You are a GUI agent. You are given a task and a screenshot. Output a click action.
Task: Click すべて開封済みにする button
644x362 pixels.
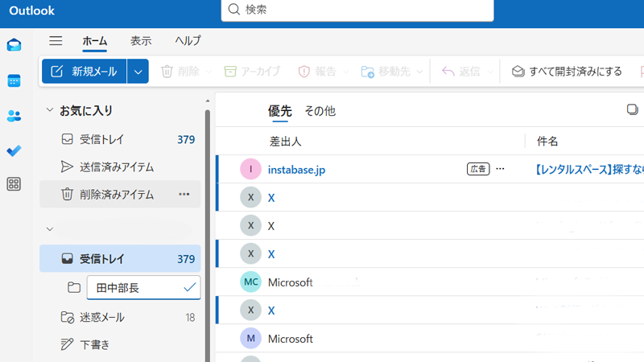tap(567, 72)
